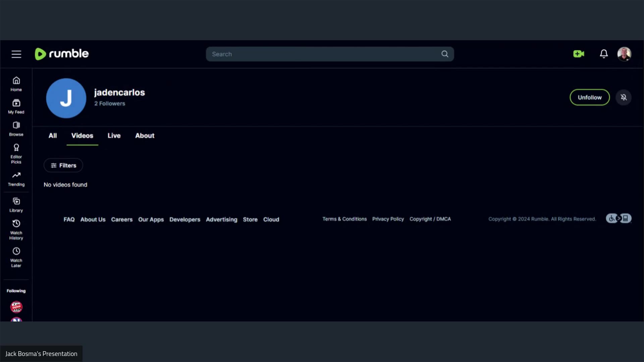Expand the Following channel list avatar
Image resolution: width=644 pixels, height=362 pixels.
[16, 307]
